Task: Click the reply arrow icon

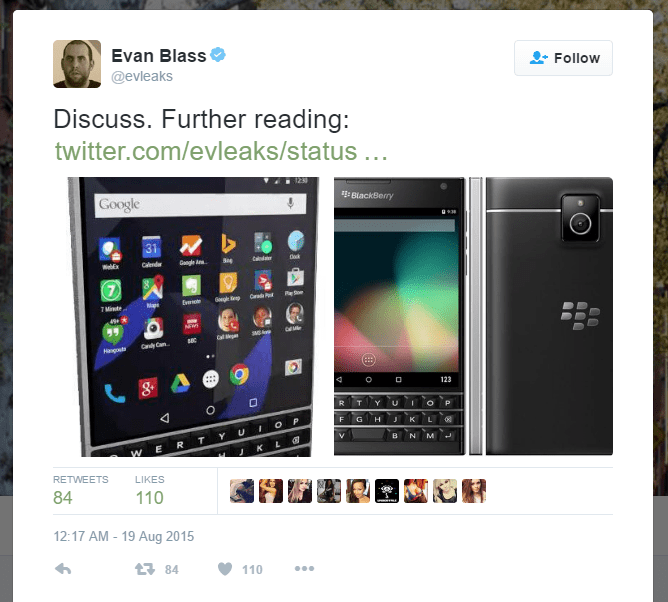Action: (63, 569)
